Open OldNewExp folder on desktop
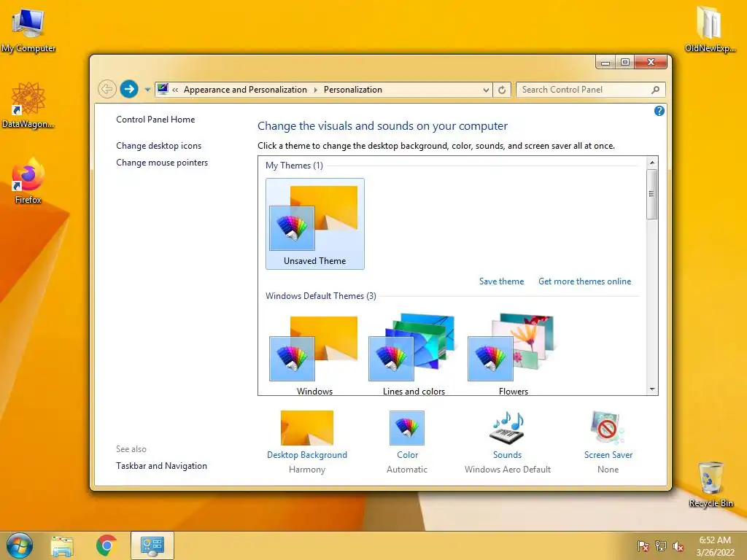Viewport: 747px width, 560px height. (709, 29)
